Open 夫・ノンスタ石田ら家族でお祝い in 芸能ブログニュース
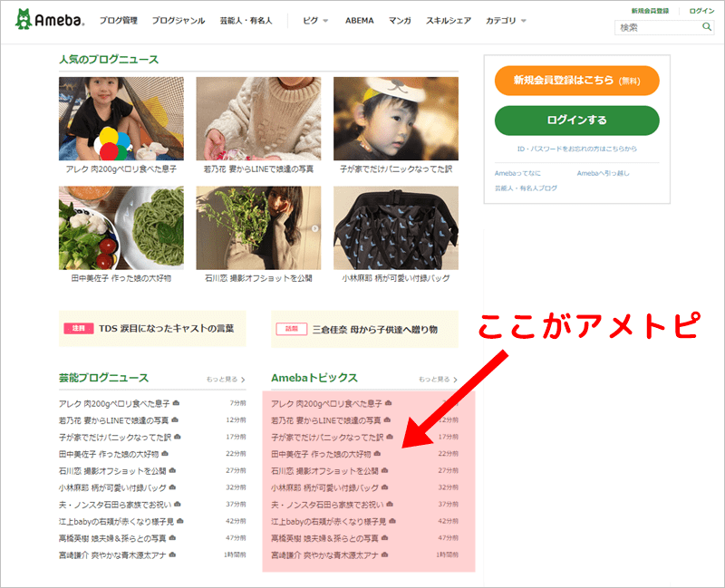Image resolution: width=725 pixels, height=588 pixels. [115, 505]
